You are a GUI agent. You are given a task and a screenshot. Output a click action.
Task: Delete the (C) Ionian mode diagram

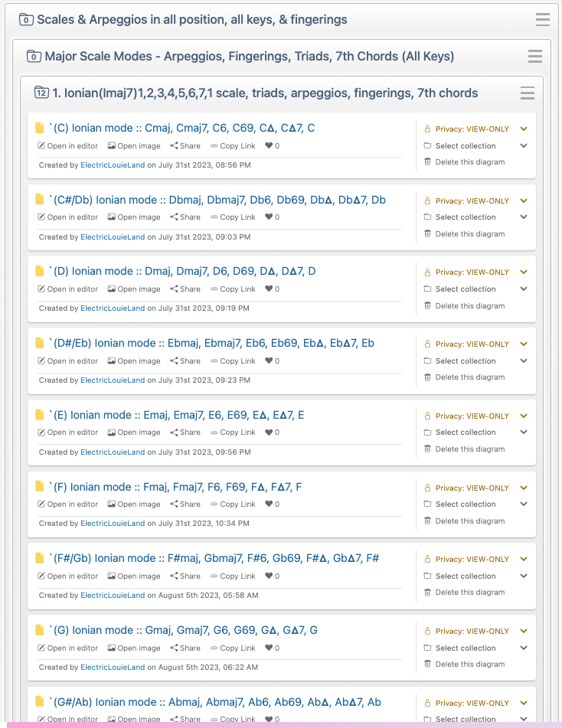coord(465,162)
